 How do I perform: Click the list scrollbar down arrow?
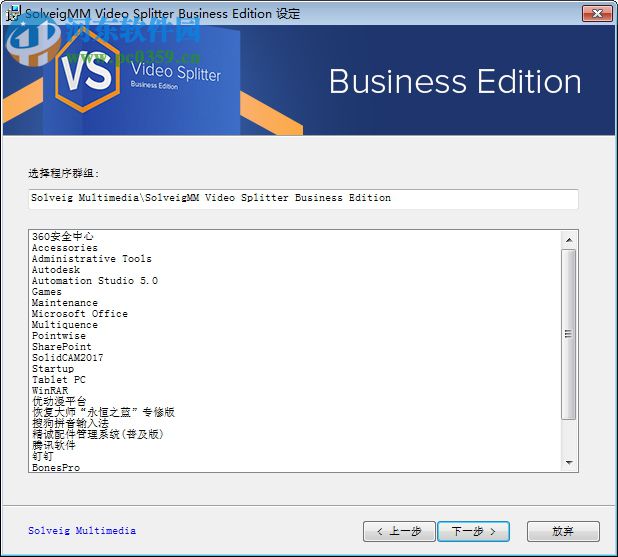tap(569, 463)
